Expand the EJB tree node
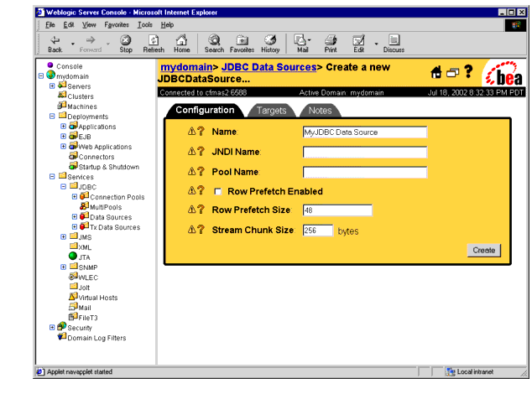The image size is (532, 394). pos(63,137)
